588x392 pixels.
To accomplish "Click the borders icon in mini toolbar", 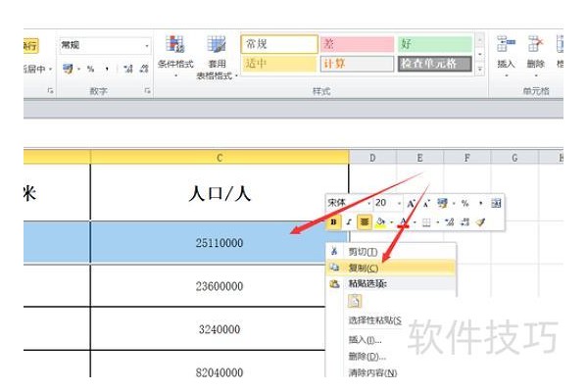I will [426, 222].
